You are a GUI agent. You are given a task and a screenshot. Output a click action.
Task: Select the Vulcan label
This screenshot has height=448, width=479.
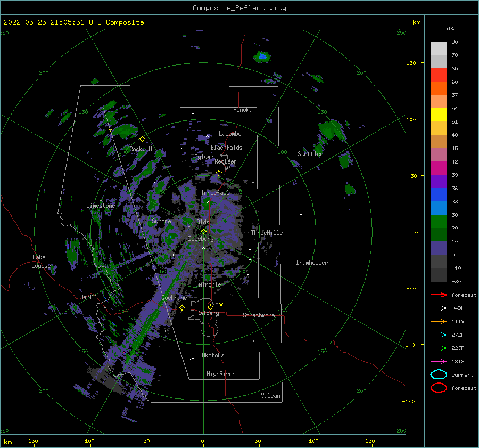click(270, 396)
